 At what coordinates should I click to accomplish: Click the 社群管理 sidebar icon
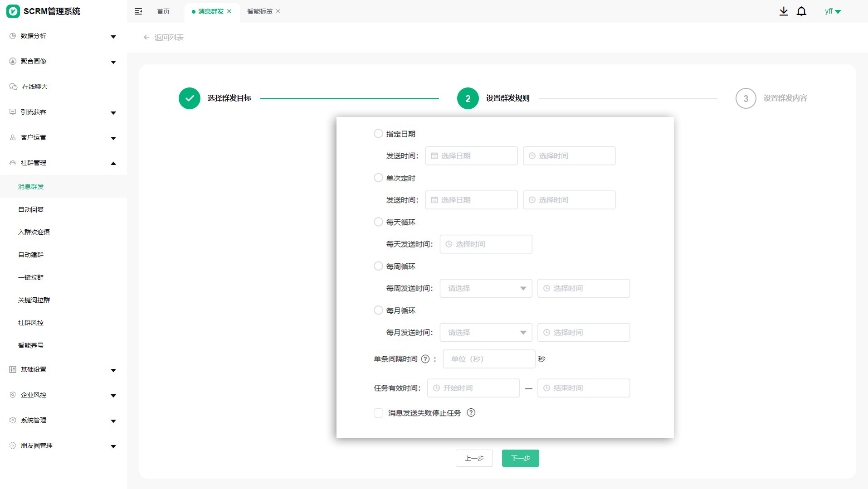(x=13, y=163)
